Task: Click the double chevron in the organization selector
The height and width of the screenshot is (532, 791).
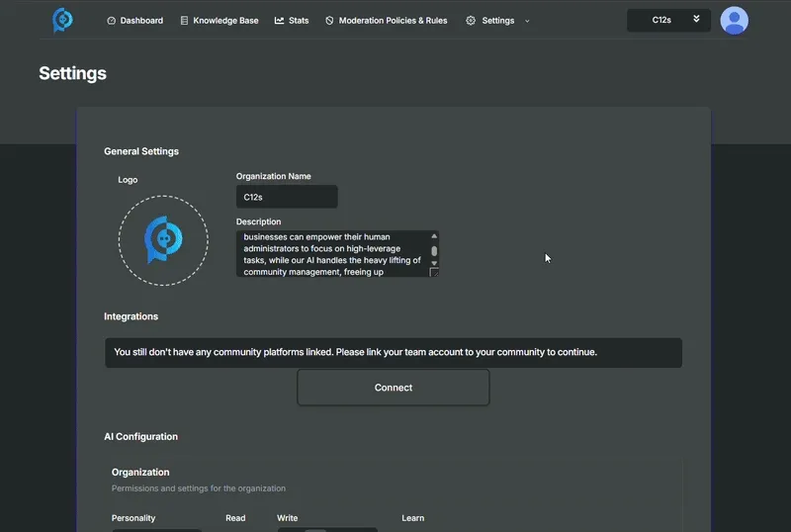Action: pos(696,20)
